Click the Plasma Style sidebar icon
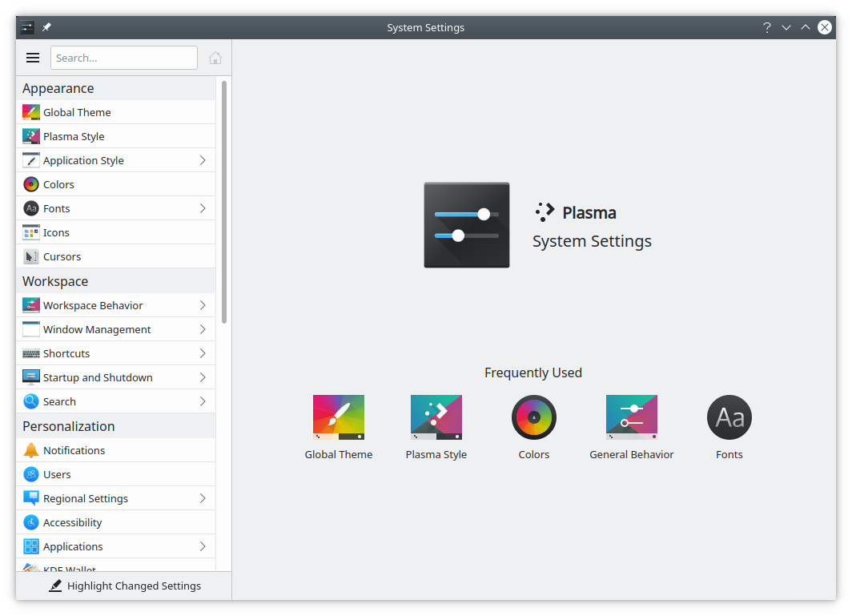 pos(31,136)
